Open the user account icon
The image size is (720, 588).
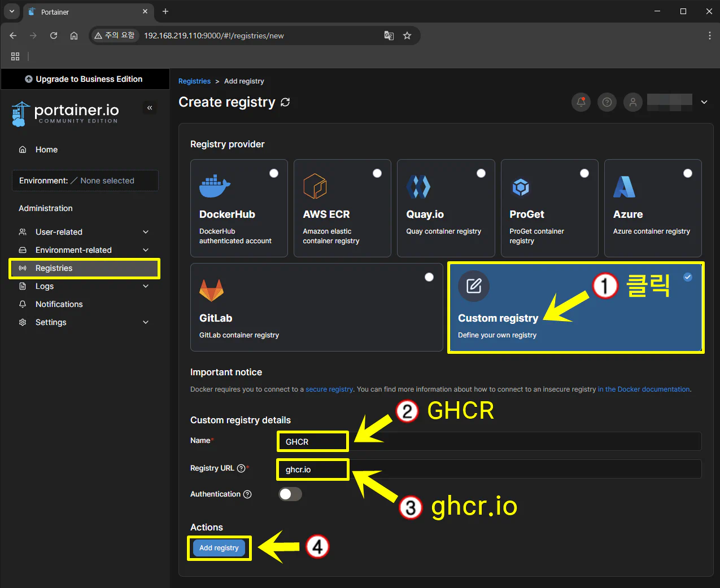[x=633, y=102]
